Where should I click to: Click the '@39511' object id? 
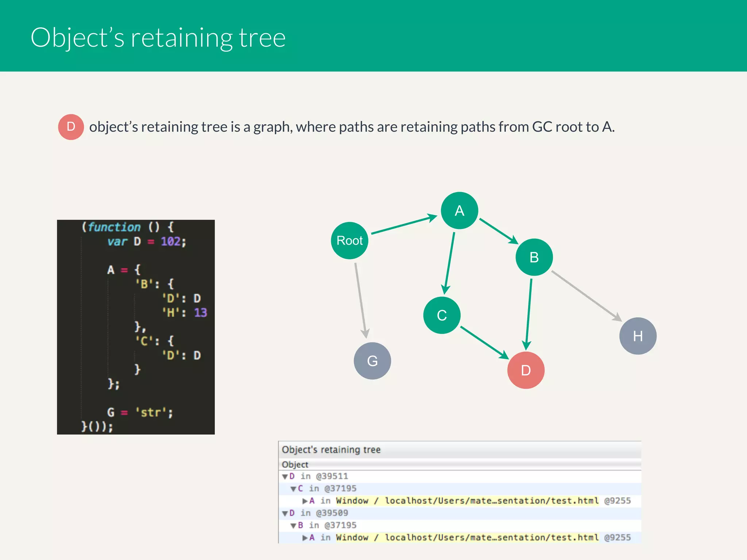[x=332, y=476]
